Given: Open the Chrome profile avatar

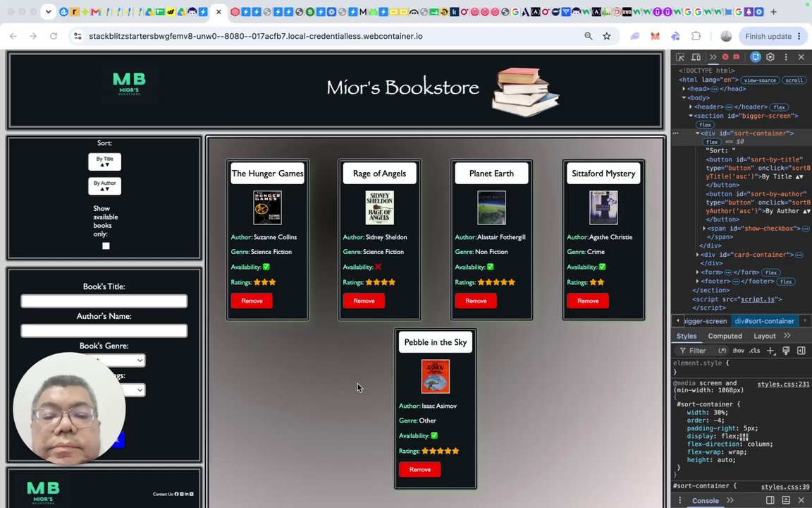Looking at the screenshot, I should click(726, 36).
